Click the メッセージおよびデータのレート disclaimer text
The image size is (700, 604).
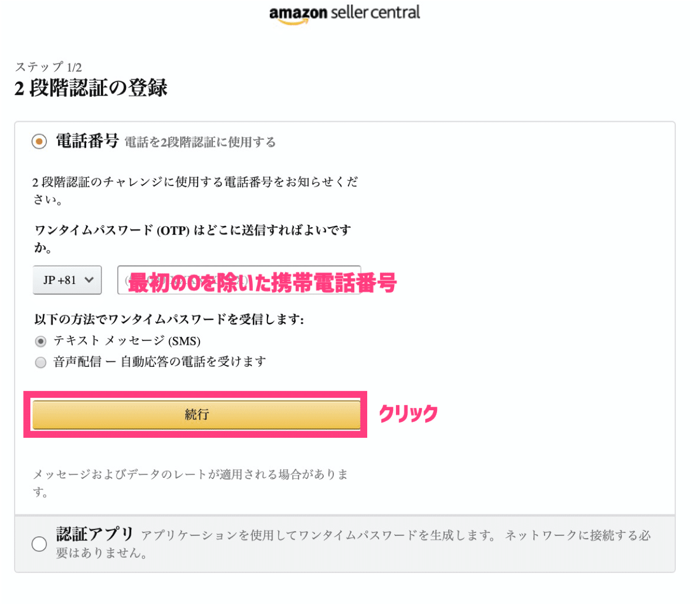point(191,483)
